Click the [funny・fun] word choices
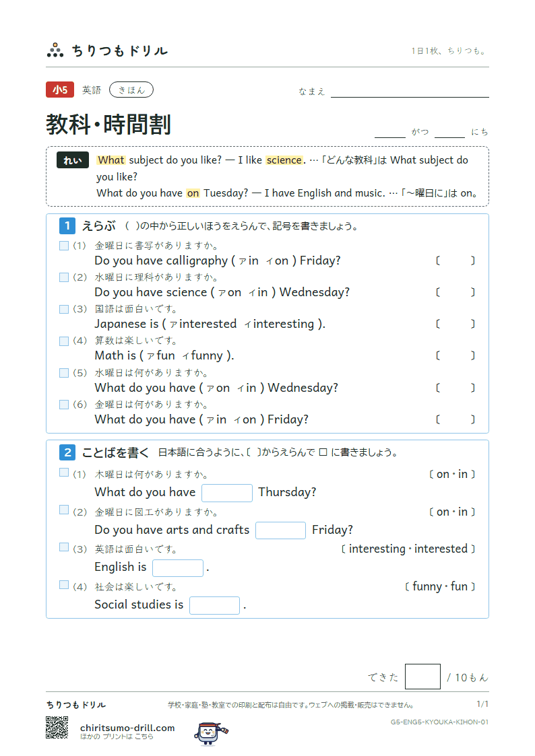 point(440,586)
